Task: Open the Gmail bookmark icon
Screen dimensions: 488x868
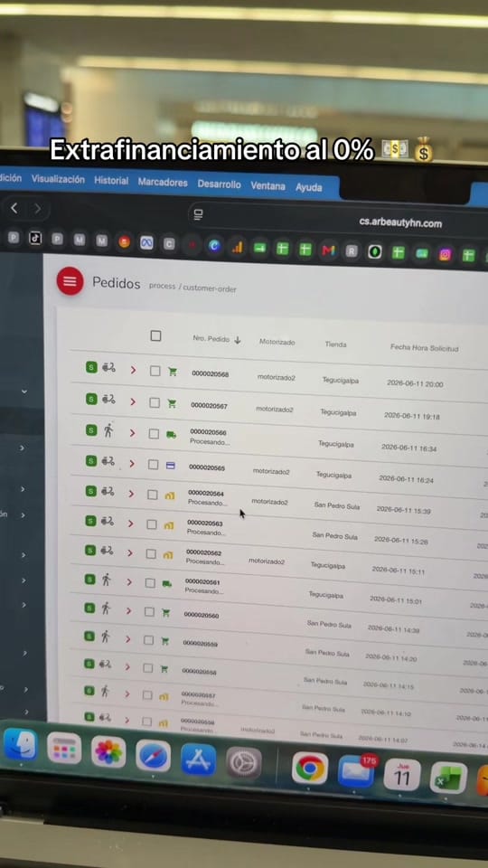Action: click(x=329, y=250)
